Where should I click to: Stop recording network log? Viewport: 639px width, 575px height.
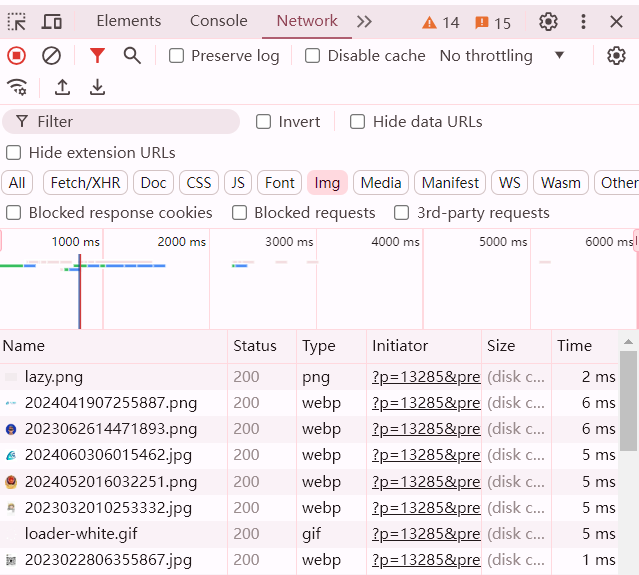[x=17, y=56]
